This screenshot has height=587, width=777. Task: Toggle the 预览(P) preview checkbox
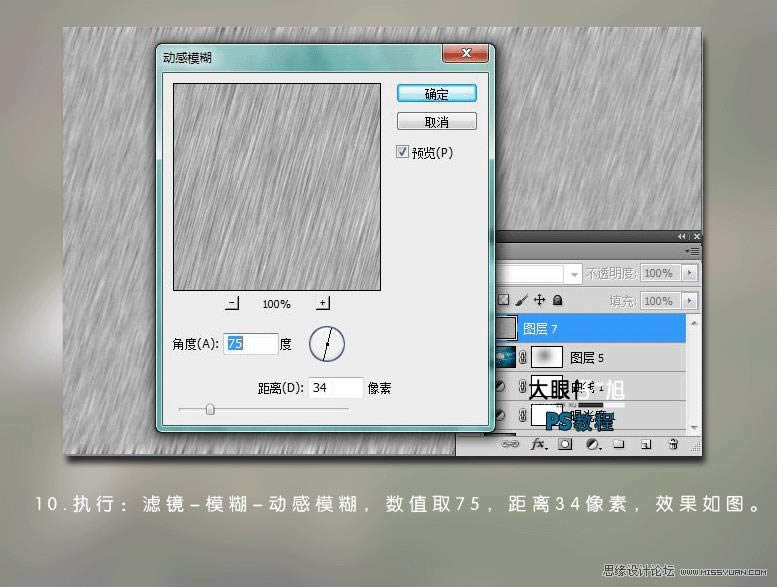(403, 152)
